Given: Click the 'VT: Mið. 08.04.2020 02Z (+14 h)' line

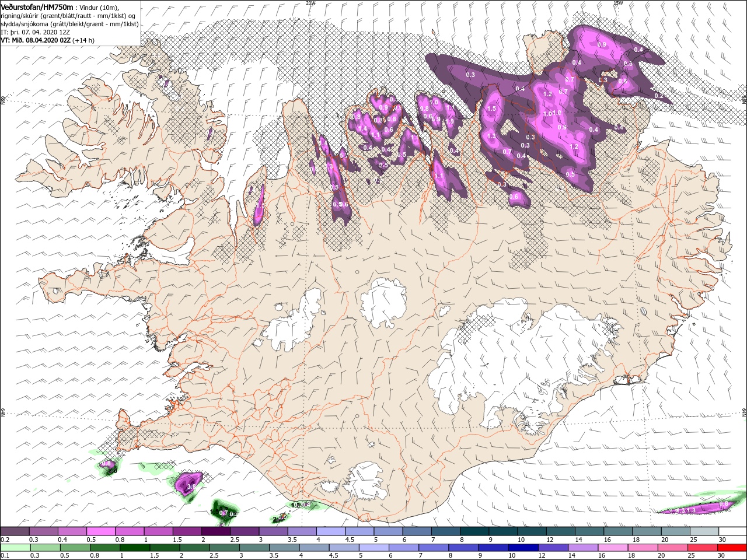Looking at the screenshot, I should [48, 40].
